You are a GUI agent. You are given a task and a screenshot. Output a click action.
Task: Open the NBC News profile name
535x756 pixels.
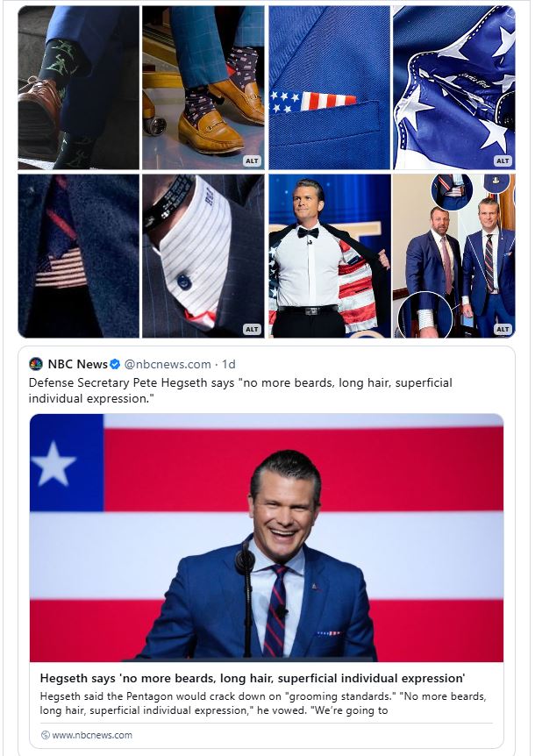(77, 364)
